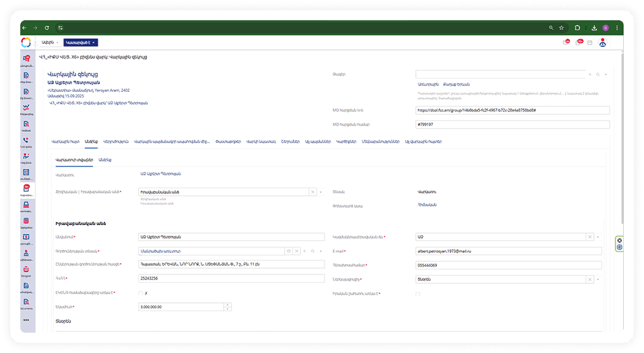The width and height of the screenshot is (644, 353).
Task: Open the HelpDesk module in sidebar
Action: (26, 157)
